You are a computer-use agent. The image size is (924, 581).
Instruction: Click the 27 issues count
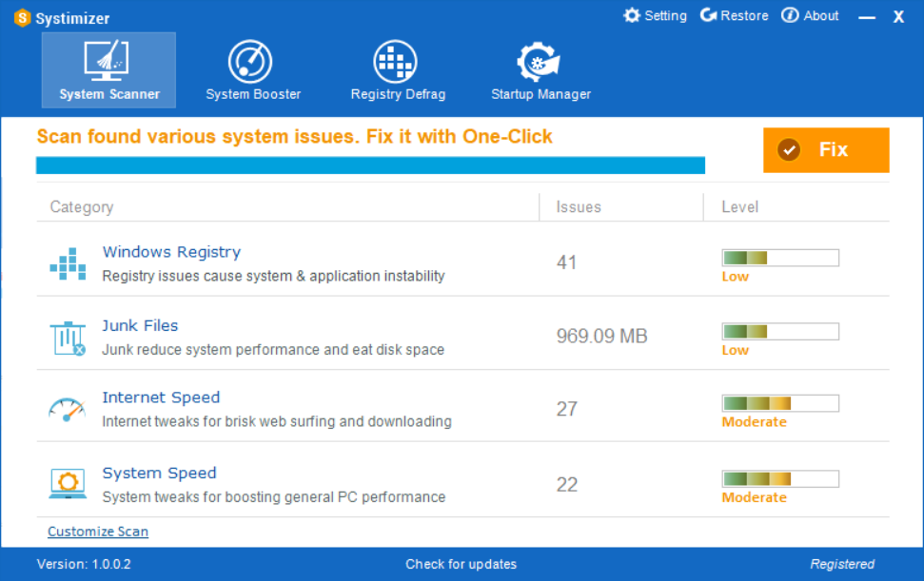click(x=567, y=409)
